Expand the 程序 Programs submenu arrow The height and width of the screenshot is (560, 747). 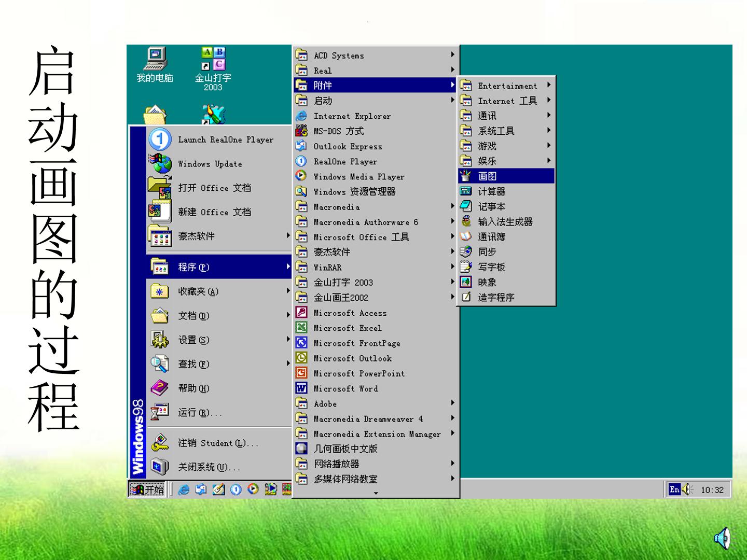coord(288,267)
